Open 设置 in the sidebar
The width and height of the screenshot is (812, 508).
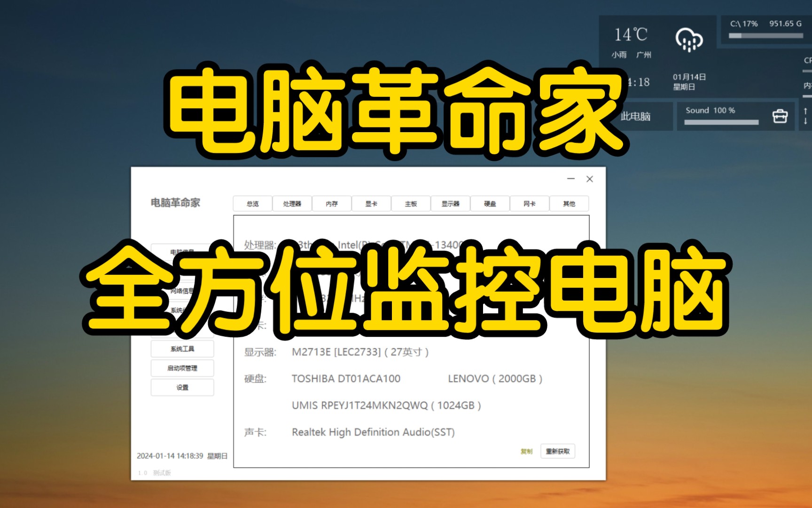tap(182, 387)
